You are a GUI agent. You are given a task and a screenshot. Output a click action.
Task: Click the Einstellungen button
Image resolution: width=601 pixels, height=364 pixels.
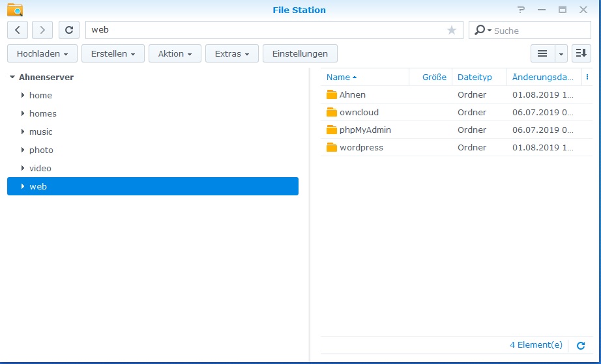tap(300, 53)
